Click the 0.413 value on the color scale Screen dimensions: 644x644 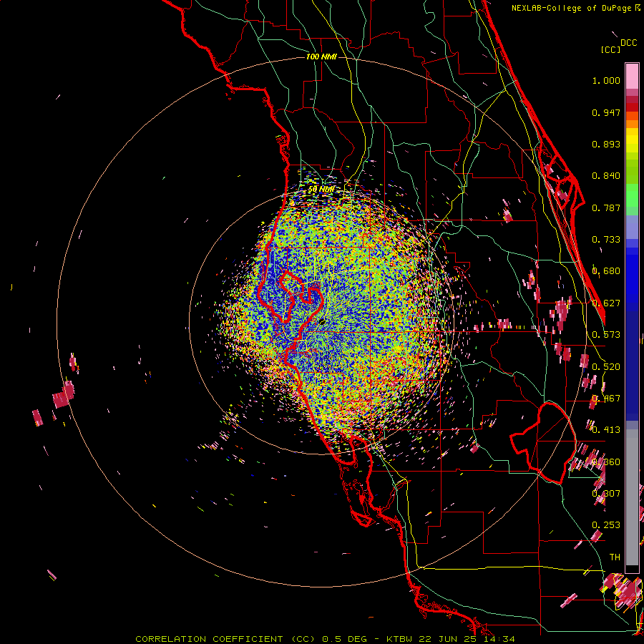tap(606, 430)
